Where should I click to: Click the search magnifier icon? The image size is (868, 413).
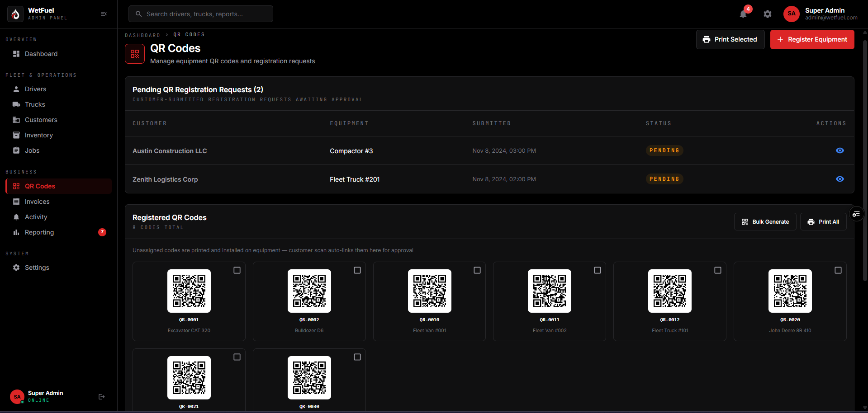(x=139, y=14)
